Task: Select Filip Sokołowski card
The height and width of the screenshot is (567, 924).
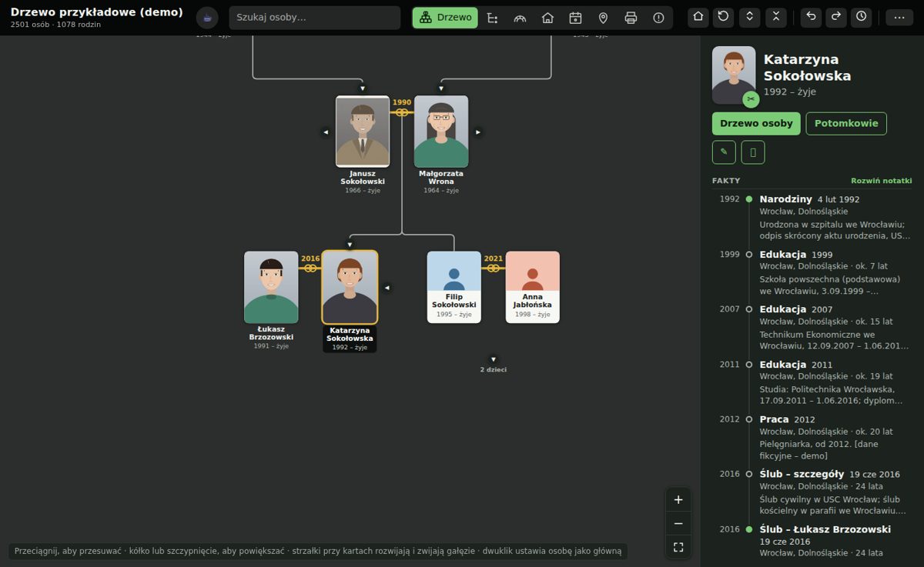Action: coord(454,287)
